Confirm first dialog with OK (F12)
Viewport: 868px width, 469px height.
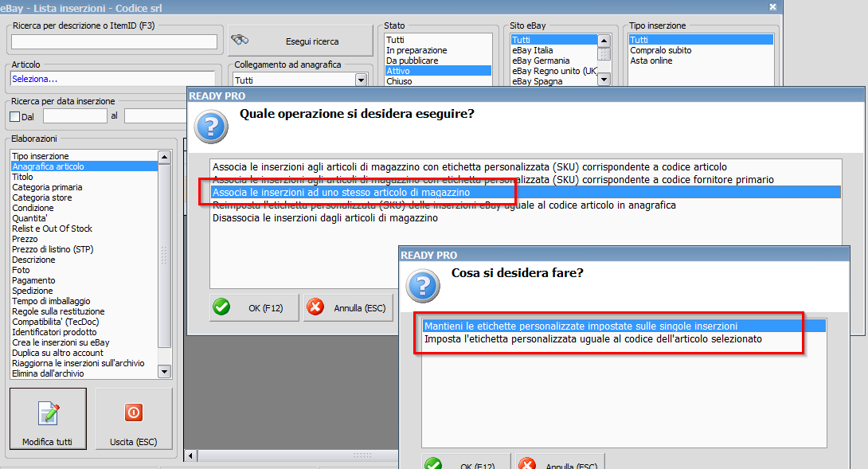254,307
